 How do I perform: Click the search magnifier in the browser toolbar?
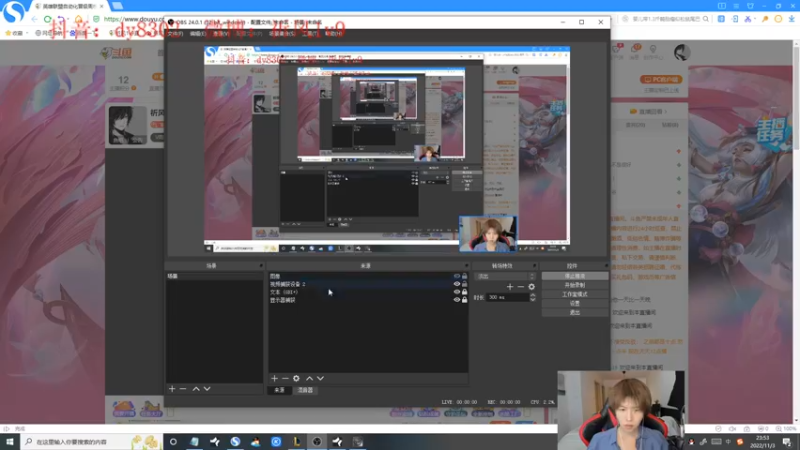click(x=706, y=19)
